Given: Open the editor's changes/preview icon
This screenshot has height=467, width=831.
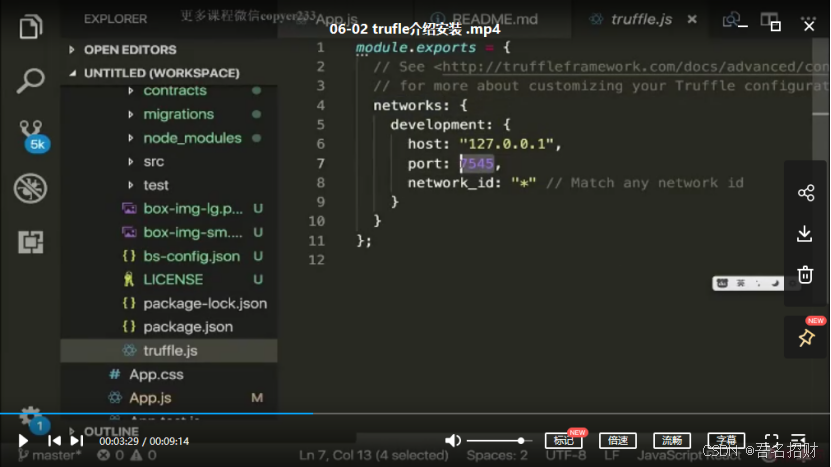Looking at the screenshot, I should (730, 20).
